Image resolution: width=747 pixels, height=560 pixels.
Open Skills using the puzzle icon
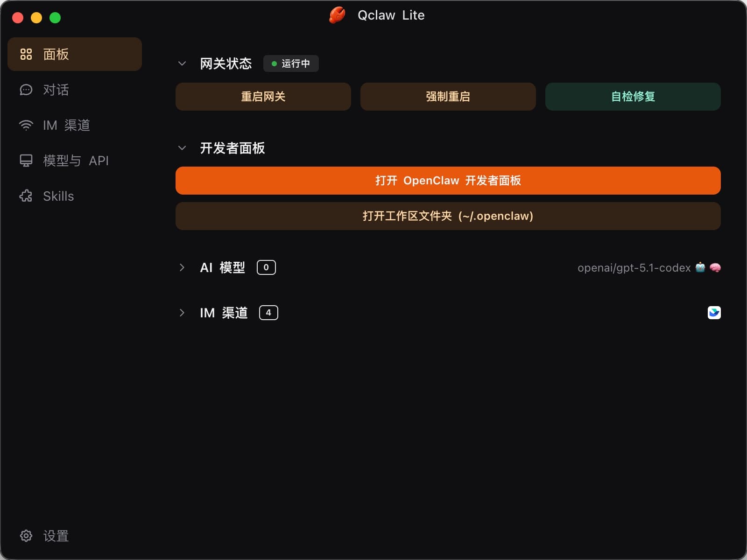coord(26,196)
